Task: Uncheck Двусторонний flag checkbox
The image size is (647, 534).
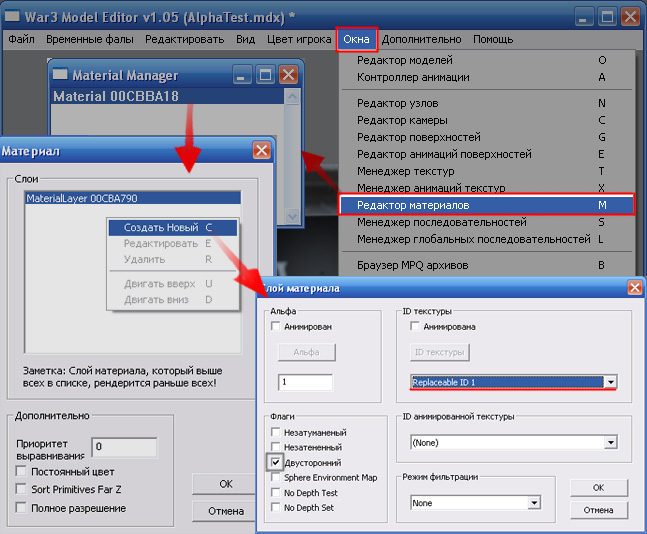Action: pos(275,462)
